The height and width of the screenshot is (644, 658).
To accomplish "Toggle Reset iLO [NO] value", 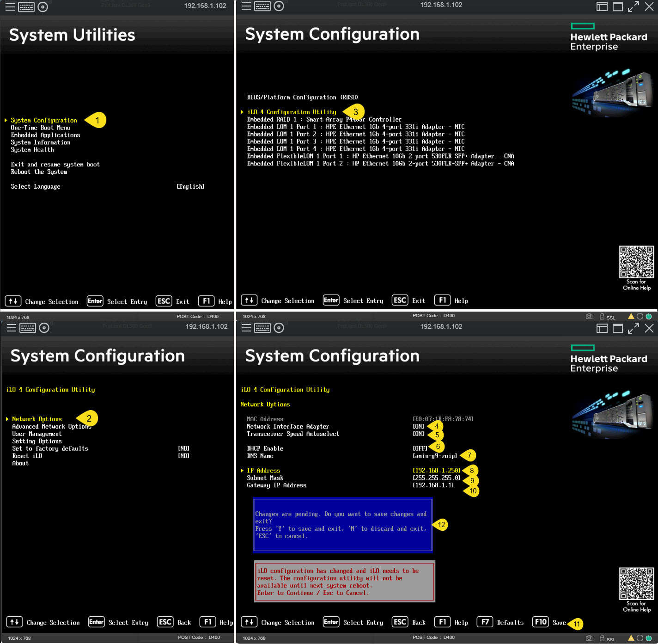I will [184, 456].
